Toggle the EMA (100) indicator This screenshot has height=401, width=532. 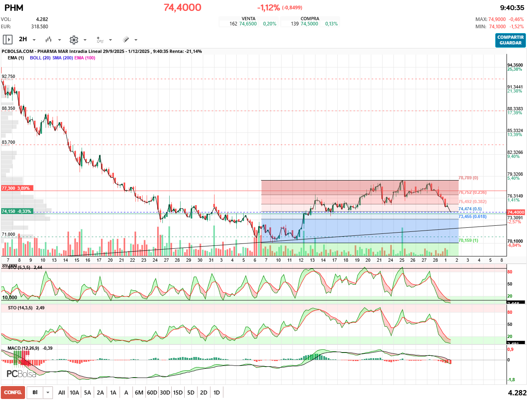coord(85,58)
